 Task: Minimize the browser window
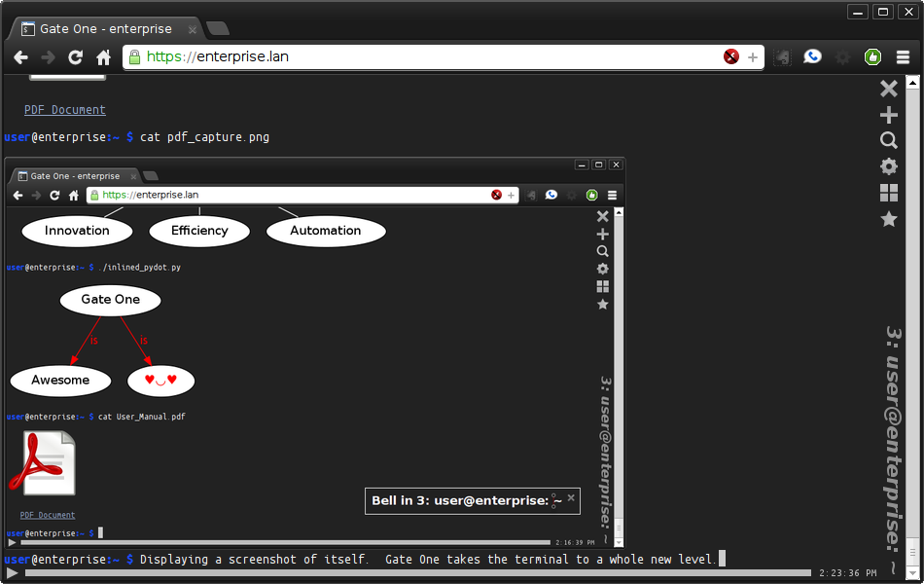(x=858, y=12)
